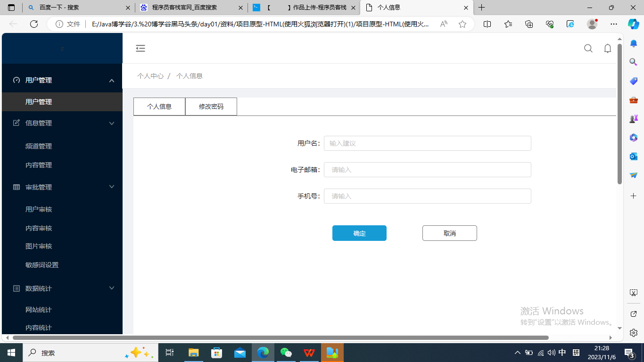Click the 数据统计 list icon in sidebar
This screenshot has width=644, height=362.
pos(17,288)
